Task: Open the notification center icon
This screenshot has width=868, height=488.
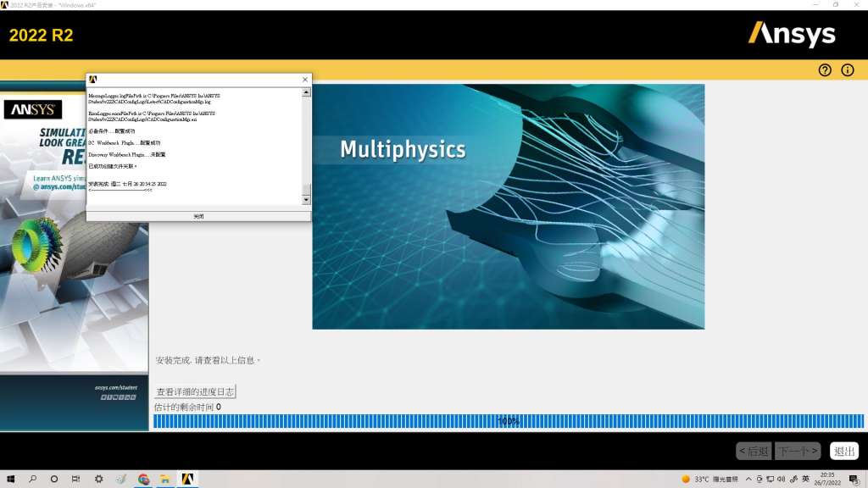Action: (854, 480)
